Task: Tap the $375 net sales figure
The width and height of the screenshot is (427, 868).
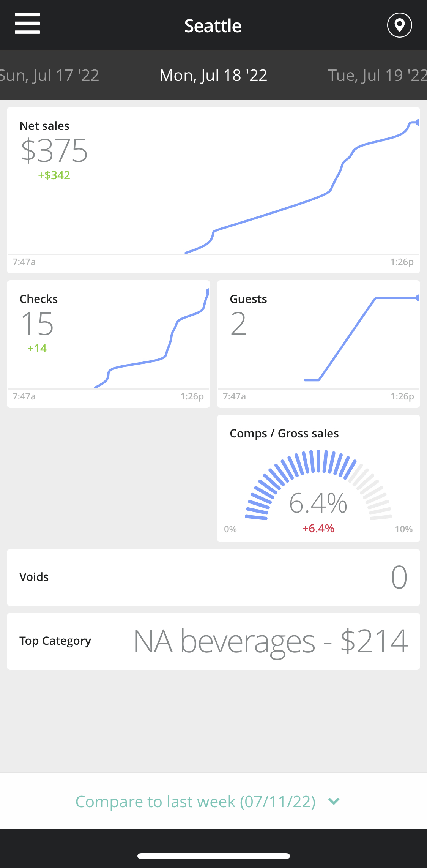Action: [54, 151]
